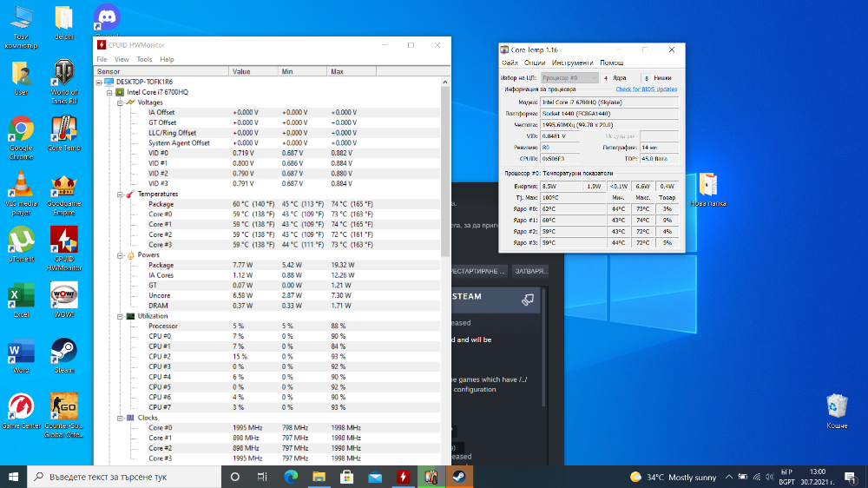The width and height of the screenshot is (868, 488).
Task: Open the Опции menu in Core Temp
Action: point(534,63)
